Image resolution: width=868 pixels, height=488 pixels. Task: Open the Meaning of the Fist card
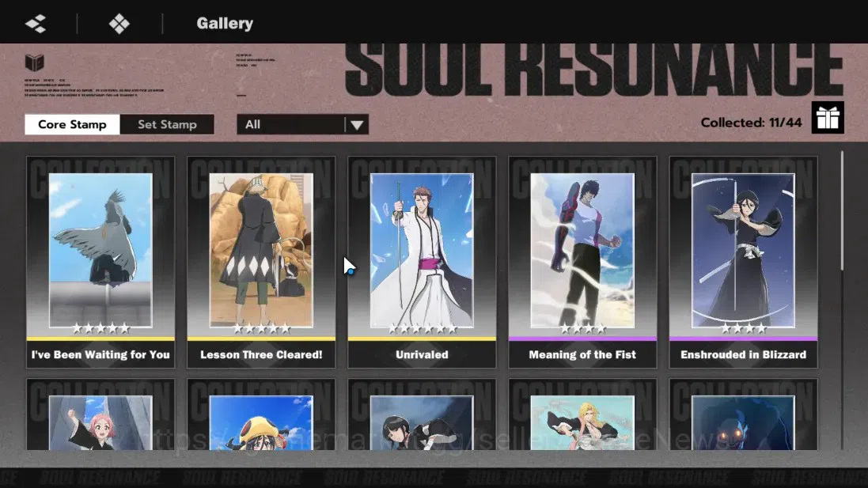pos(582,263)
